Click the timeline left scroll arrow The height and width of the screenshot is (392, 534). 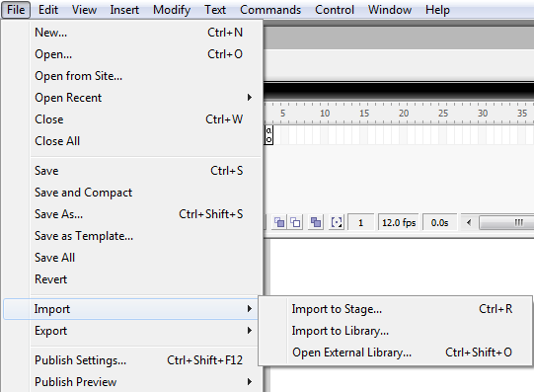[469, 223]
